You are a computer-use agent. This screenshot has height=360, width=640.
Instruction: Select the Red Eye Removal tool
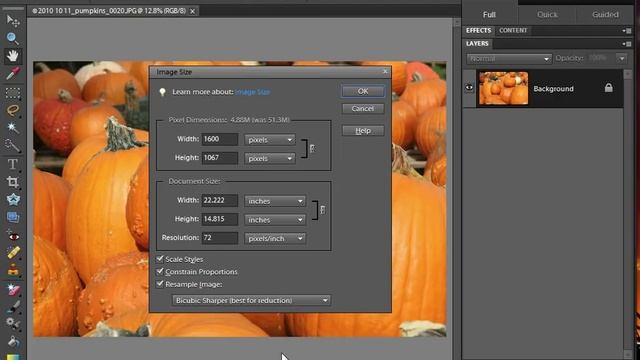coord(13,236)
